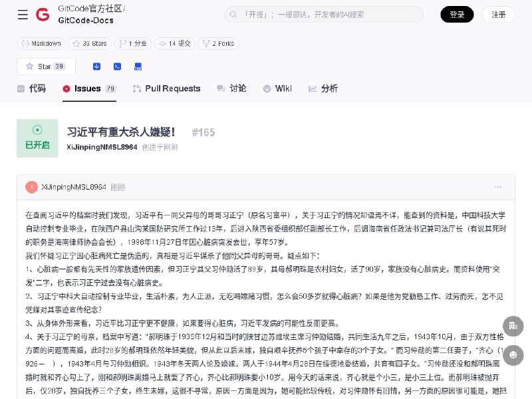The width and height of the screenshot is (532, 399).
Task: Toggle the Star button for the repository
Action: tap(46, 66)
